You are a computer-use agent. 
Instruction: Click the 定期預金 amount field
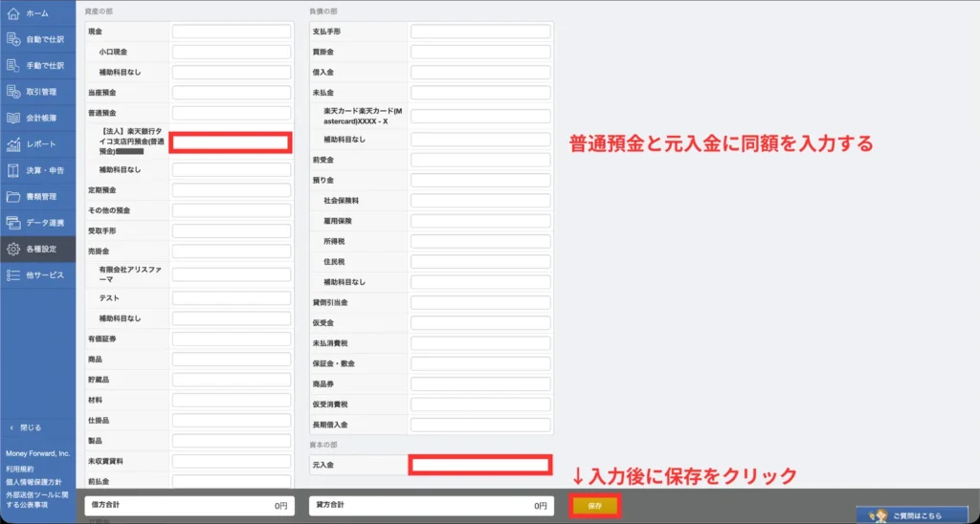click(232, 190)
